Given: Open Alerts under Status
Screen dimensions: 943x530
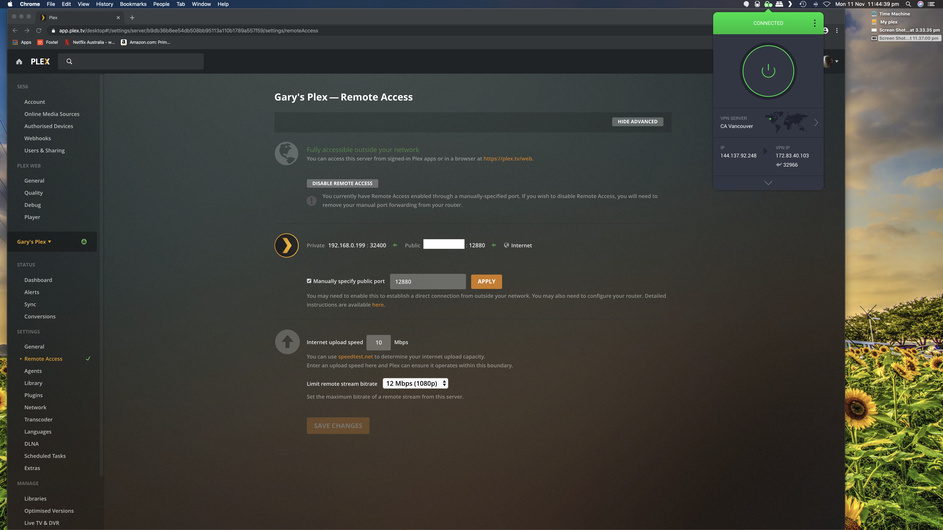Looking at the screenshot, I should pyautogui.click(x=31, y=292).
